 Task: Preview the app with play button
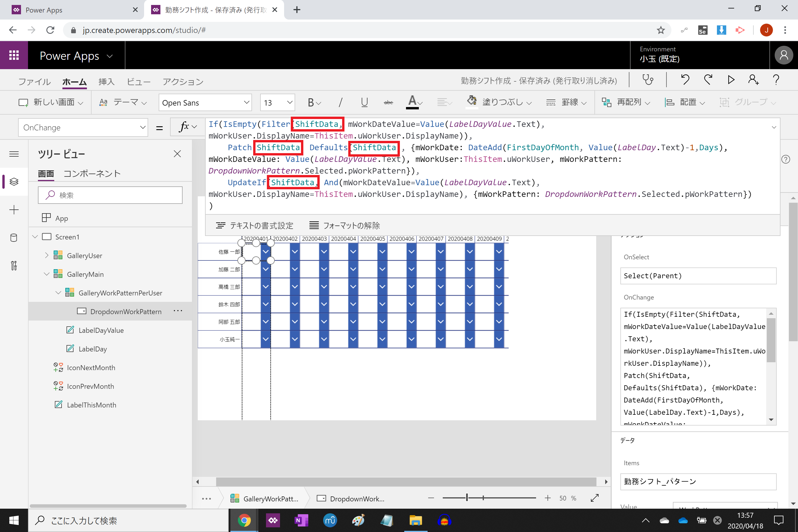click(731, 80)
